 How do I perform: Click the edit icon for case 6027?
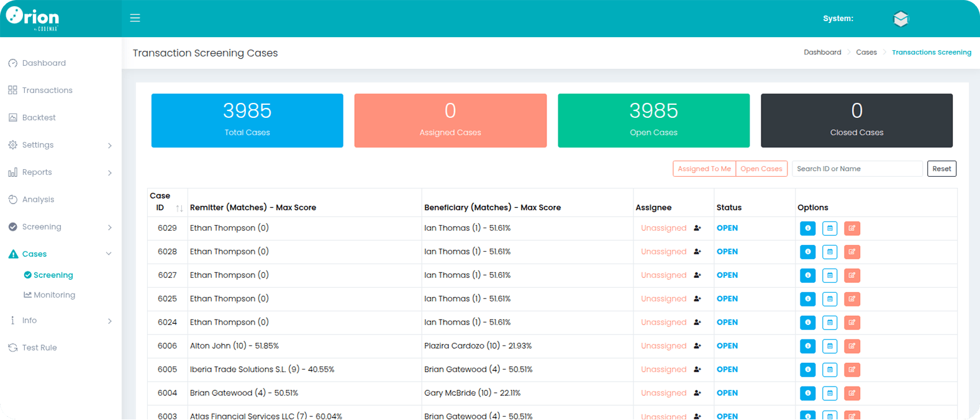point(852,275)
